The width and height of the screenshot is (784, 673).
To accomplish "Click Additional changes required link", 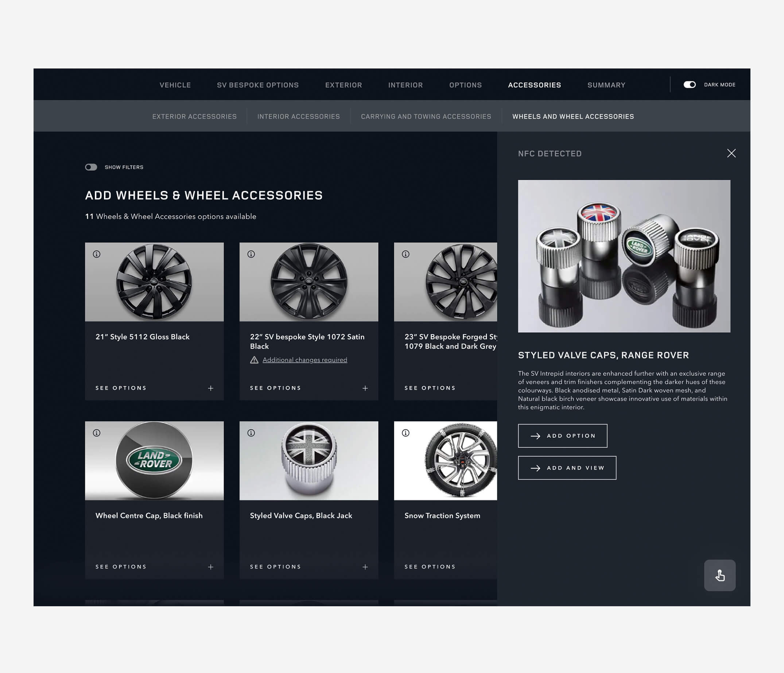I will click(x=304, y=360).
